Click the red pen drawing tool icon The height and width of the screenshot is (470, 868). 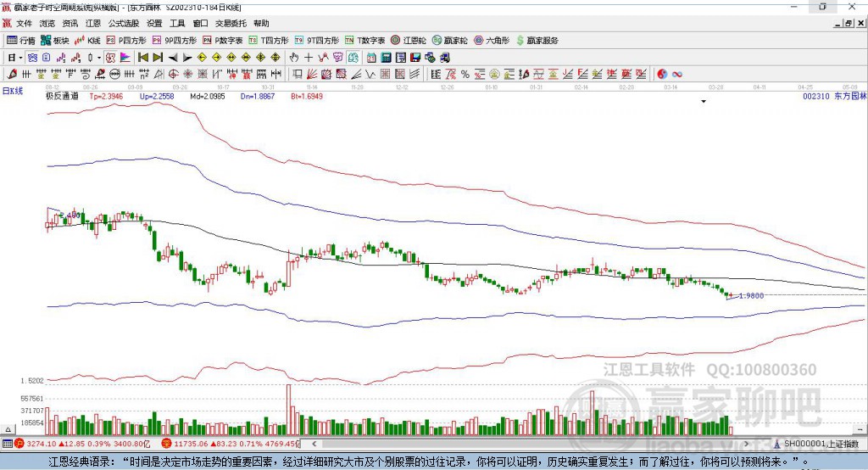coord(12,75)
